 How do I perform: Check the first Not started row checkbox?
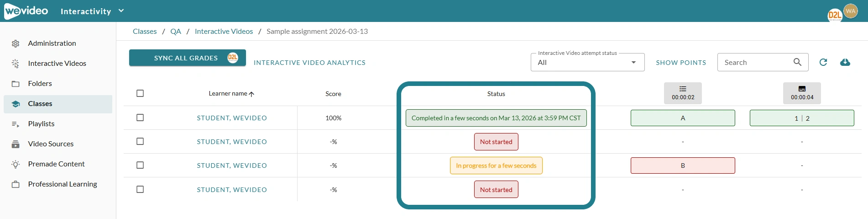tap(140, 141)
